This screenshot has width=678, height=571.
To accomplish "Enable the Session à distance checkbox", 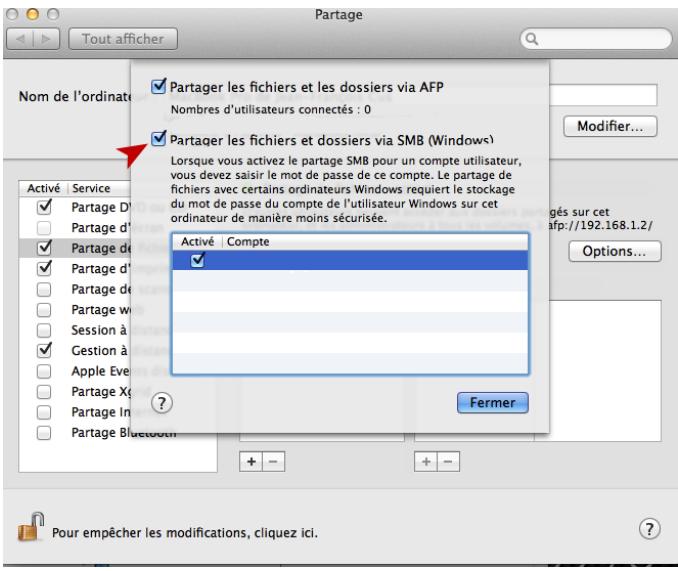I will [44, 330].
